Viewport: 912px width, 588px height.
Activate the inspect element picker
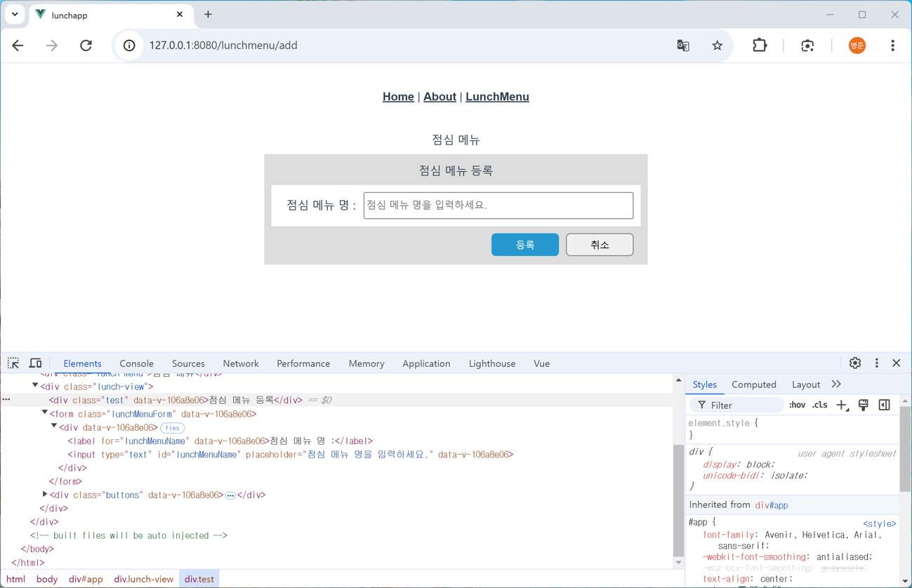13,363
